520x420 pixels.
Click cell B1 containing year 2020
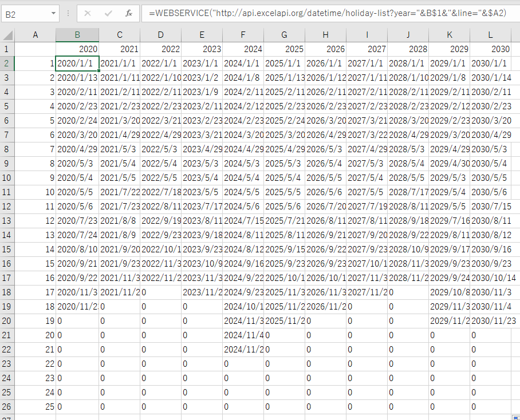[77, 49]
